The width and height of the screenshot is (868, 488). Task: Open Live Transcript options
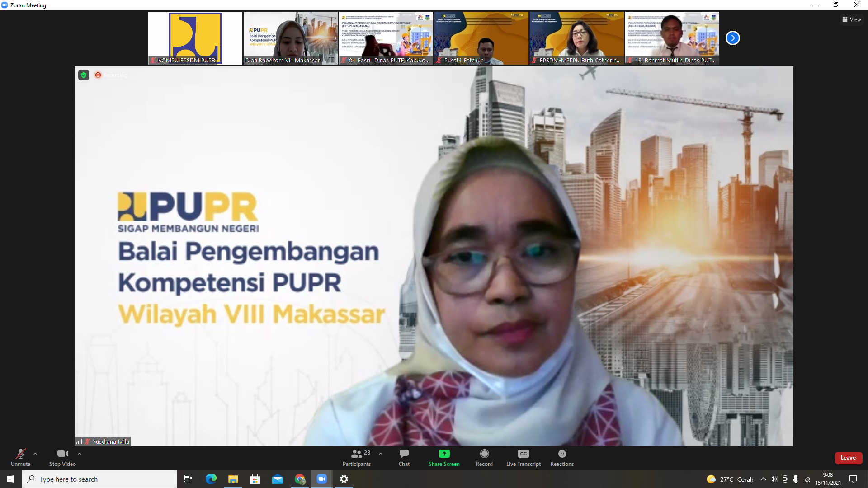point(523,457)
